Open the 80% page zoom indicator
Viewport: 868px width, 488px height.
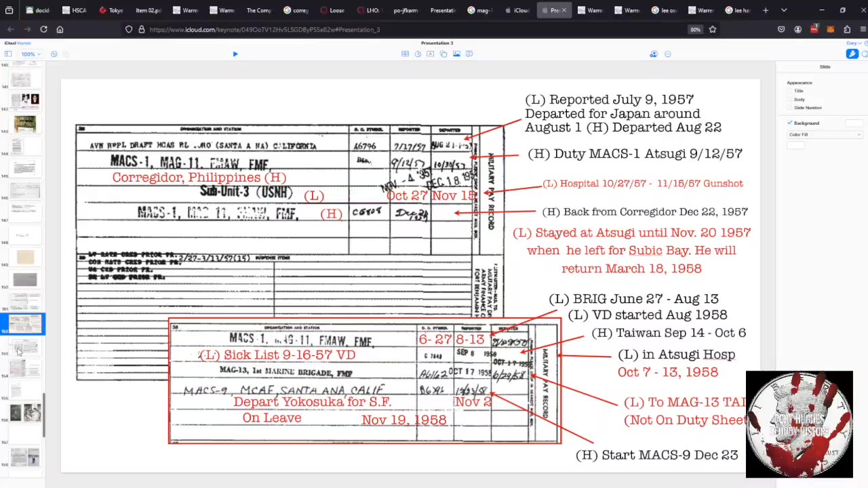pyautogui.click(x=695, y=29)
